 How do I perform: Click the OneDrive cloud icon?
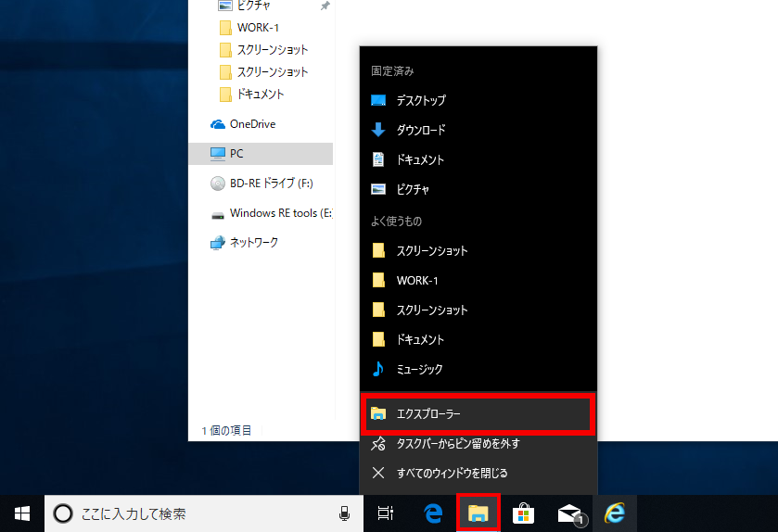217,124
